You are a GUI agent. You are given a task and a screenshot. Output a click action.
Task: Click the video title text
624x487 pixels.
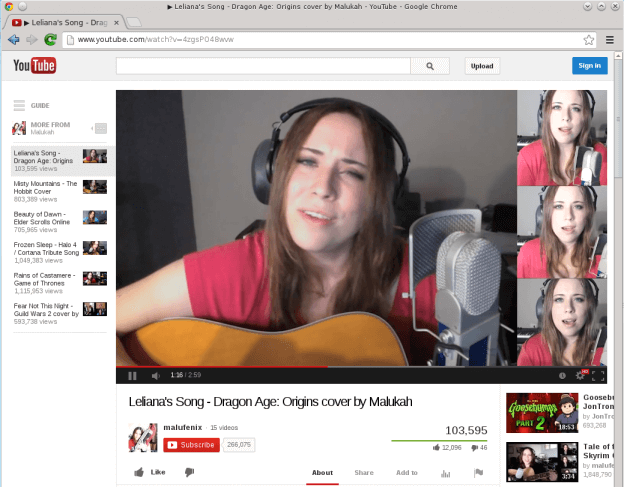270,402
